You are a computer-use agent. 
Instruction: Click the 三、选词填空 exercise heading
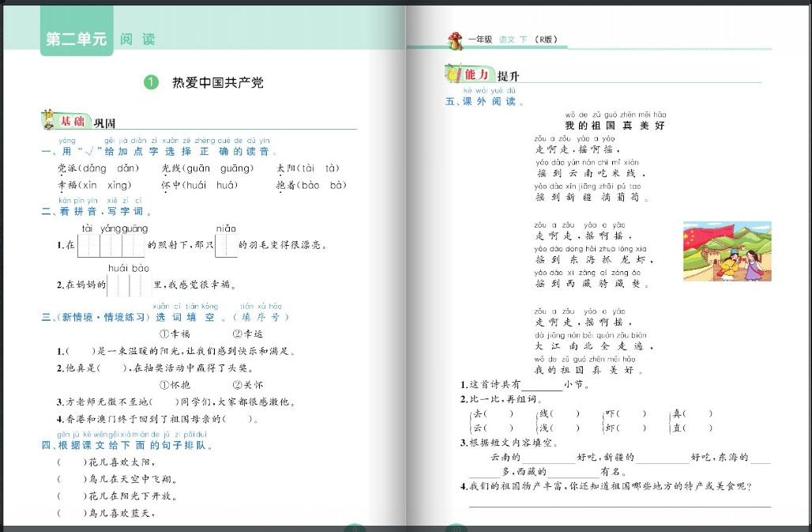tap(166, 317)
